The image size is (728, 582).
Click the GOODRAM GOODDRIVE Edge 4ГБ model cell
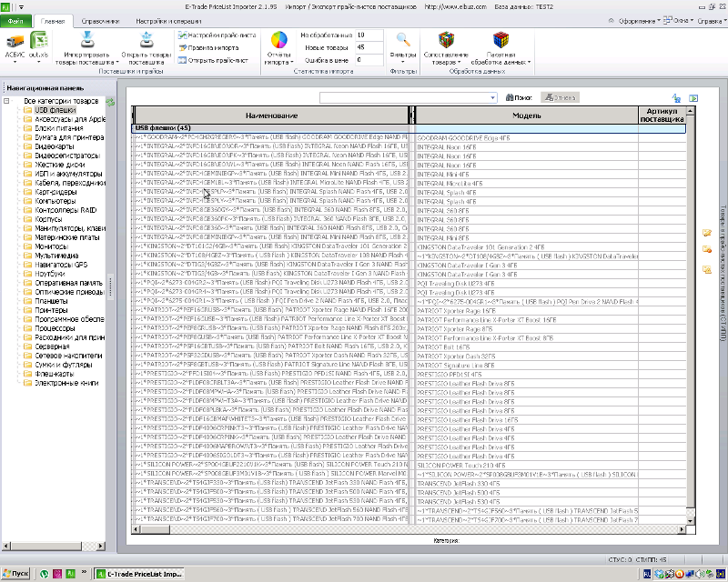click(x=527, y=138)
